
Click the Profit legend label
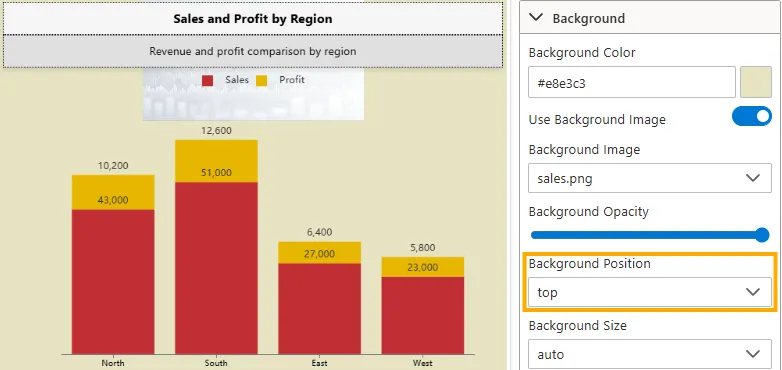click(x=292, y=80)
